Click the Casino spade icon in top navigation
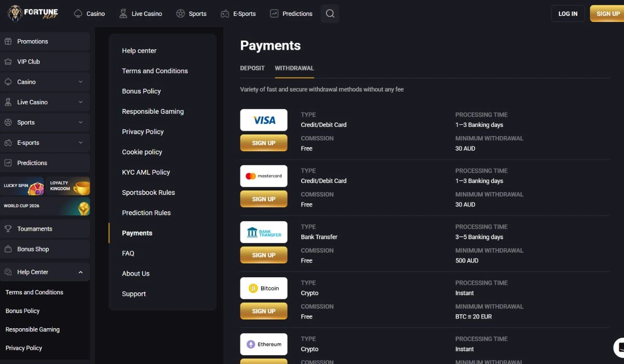 pos(78,14)
